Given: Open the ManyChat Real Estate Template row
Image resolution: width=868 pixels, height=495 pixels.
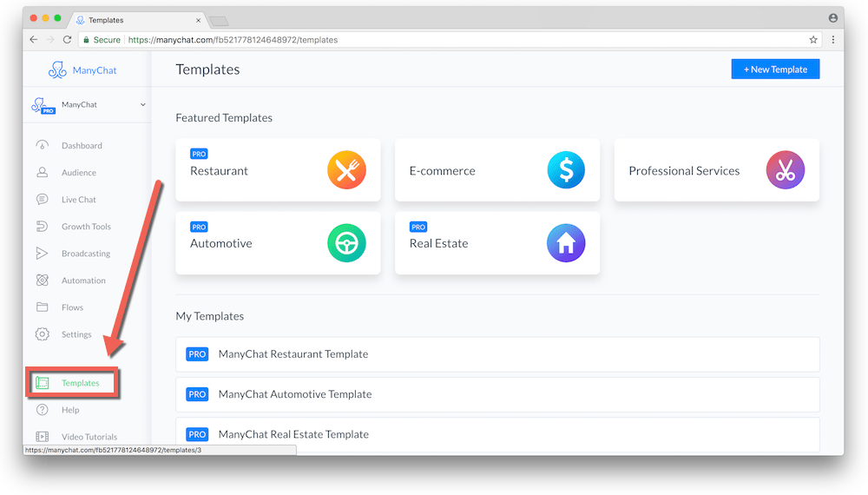Looking at the screenshot, I should point(497,435).
